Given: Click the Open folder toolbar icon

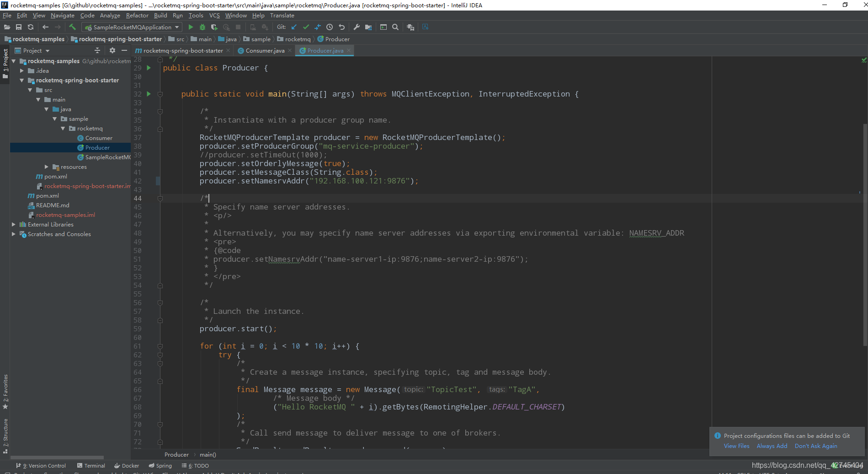Looking at the screenshot, I should click(7, 27).
